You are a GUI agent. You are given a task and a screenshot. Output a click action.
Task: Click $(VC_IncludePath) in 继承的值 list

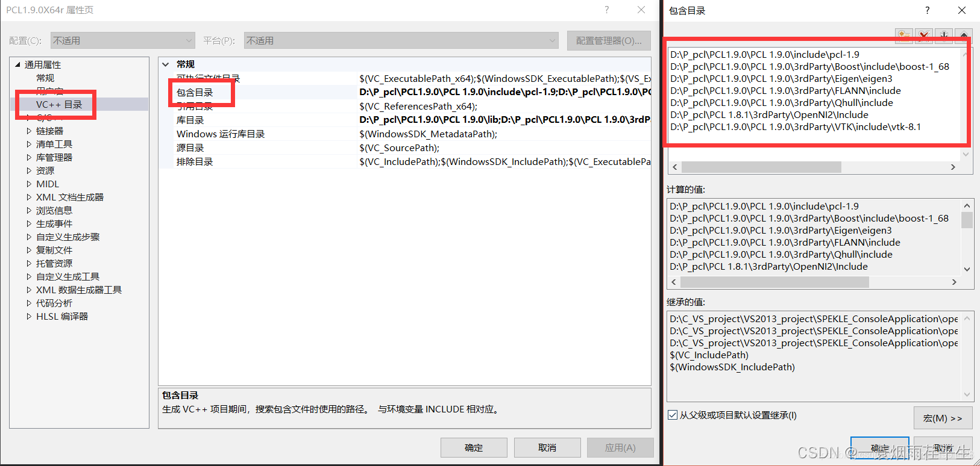point(709,355)
